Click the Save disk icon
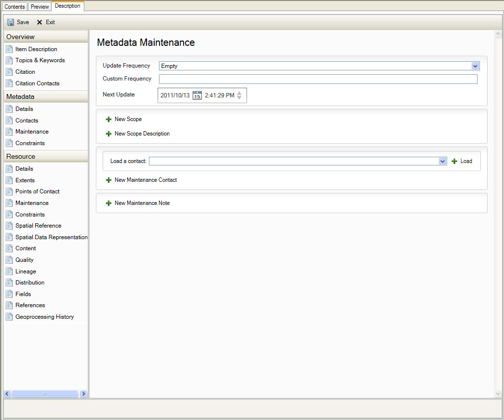 pyautogui.click(x=11, y=22)
